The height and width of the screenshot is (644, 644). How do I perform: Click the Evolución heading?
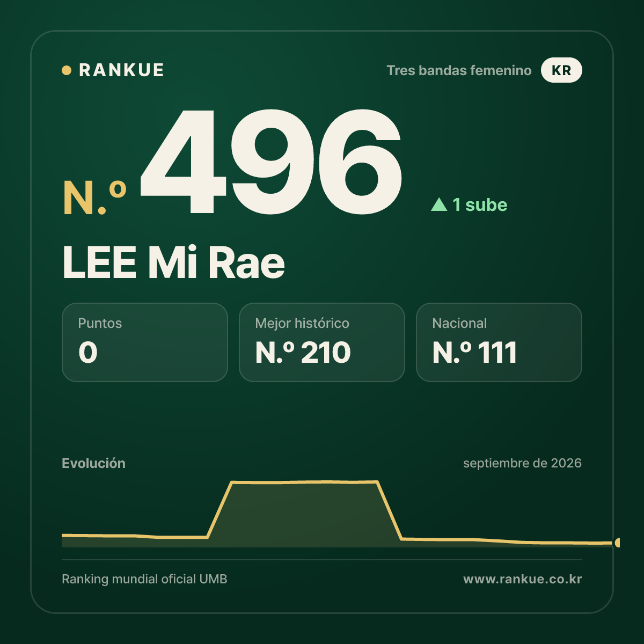tap(93, 463)
